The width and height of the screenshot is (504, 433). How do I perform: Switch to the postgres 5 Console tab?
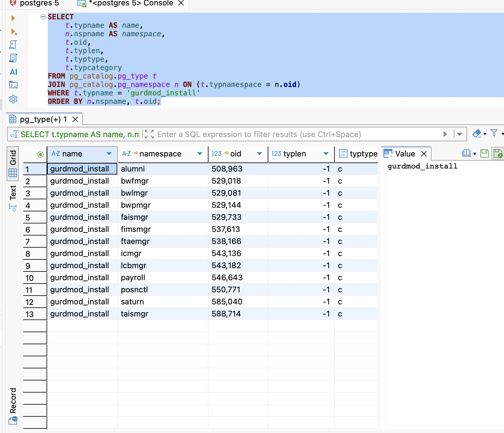click(131, 3)
